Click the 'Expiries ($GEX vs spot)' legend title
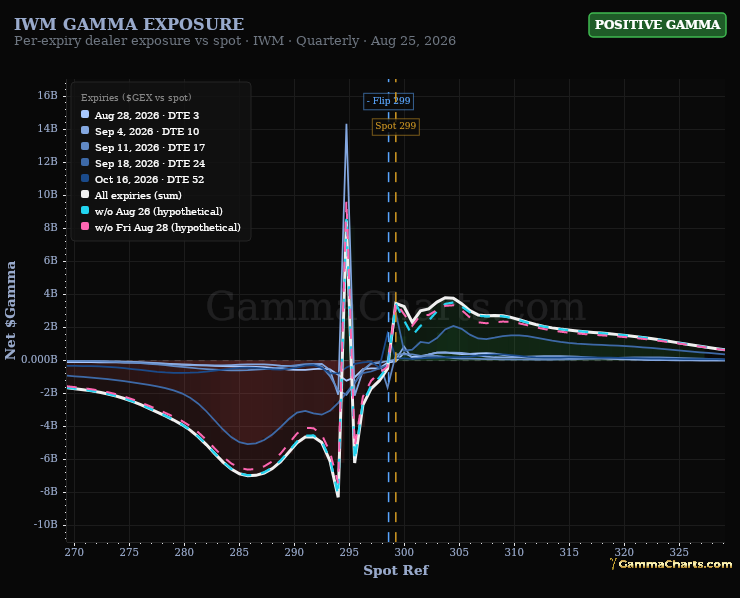Viewport: 740px width, 598px height. point(136,98)
